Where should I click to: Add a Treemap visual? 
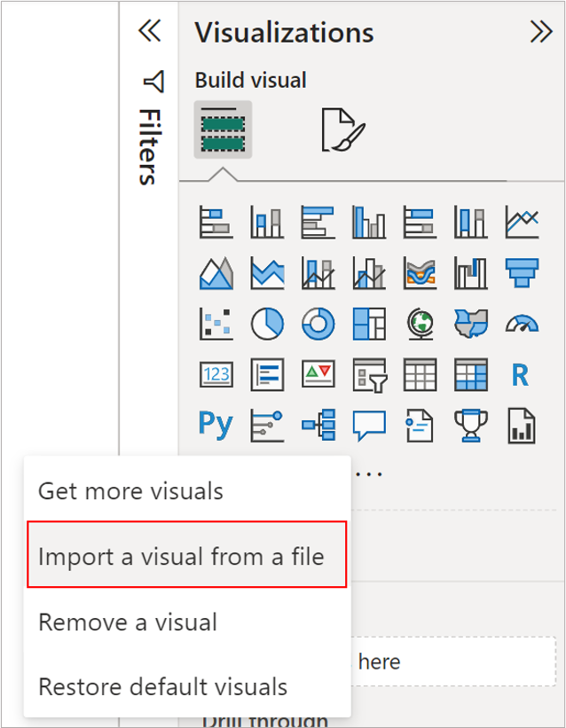point(367,324)
